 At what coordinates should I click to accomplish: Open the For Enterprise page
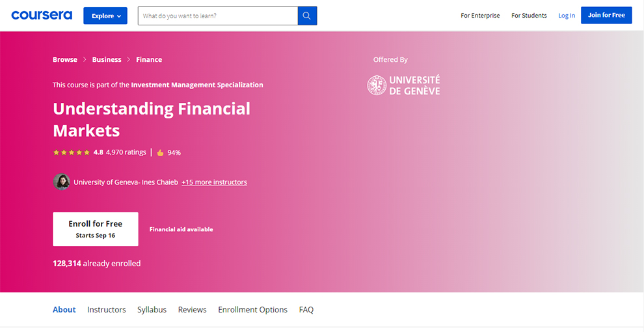click(480, 16)
